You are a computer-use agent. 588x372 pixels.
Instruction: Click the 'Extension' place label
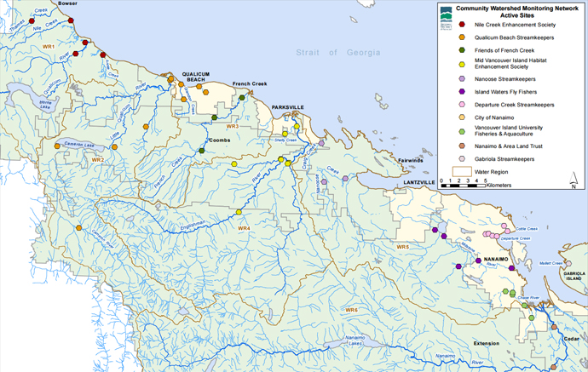tap(487, 343)
